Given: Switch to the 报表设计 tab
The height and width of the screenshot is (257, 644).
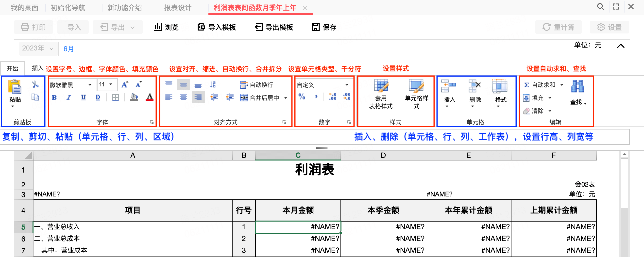Looking at the screenshot, I should click(x=178, y=8).
